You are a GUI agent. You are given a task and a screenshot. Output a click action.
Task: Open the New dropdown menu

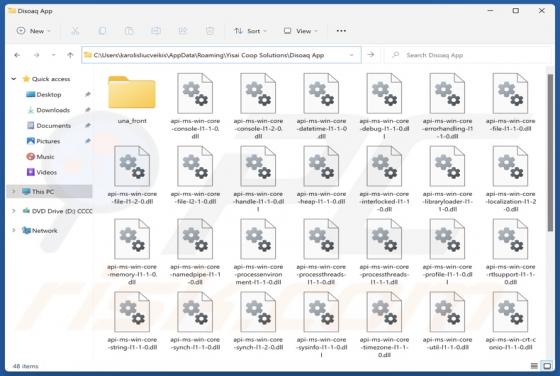pyautogui.click(x=34, y=31)
